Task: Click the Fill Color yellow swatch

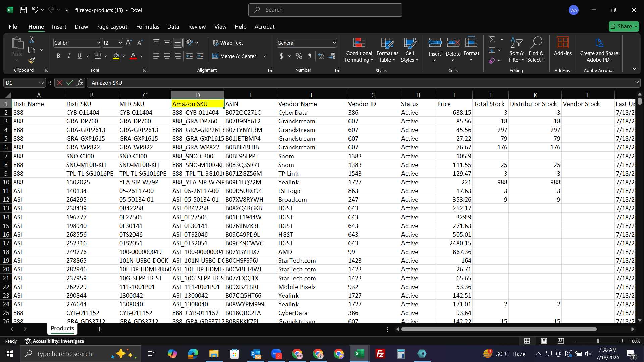Action: 116,56
